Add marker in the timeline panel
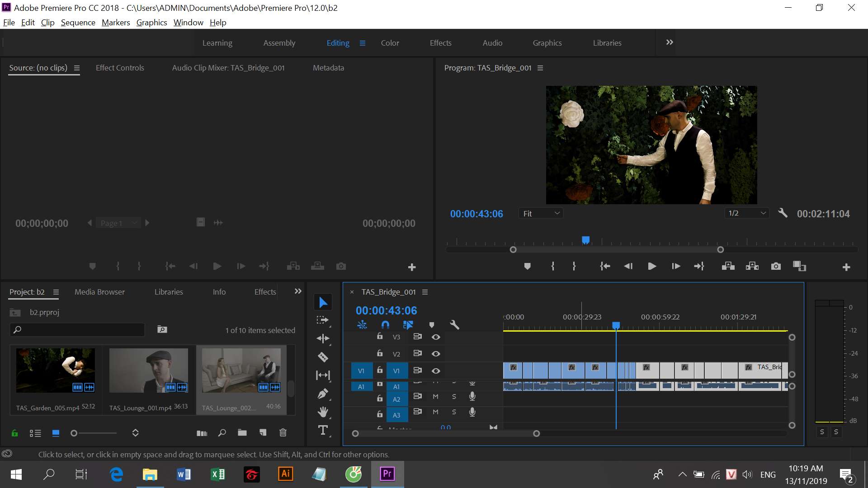 point(432,325)
